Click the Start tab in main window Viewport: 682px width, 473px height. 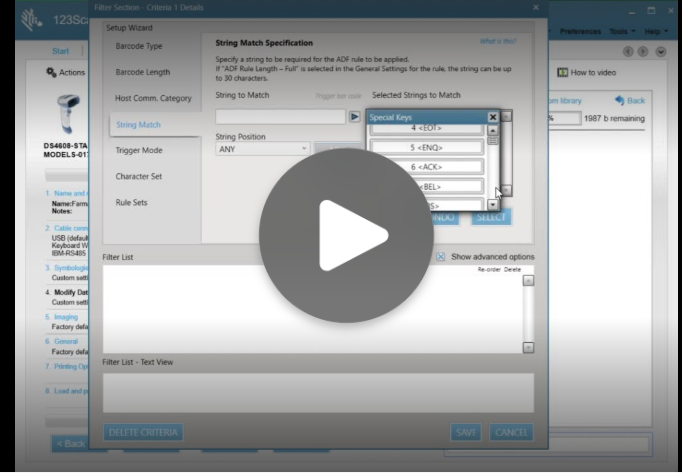click(60, 51)
